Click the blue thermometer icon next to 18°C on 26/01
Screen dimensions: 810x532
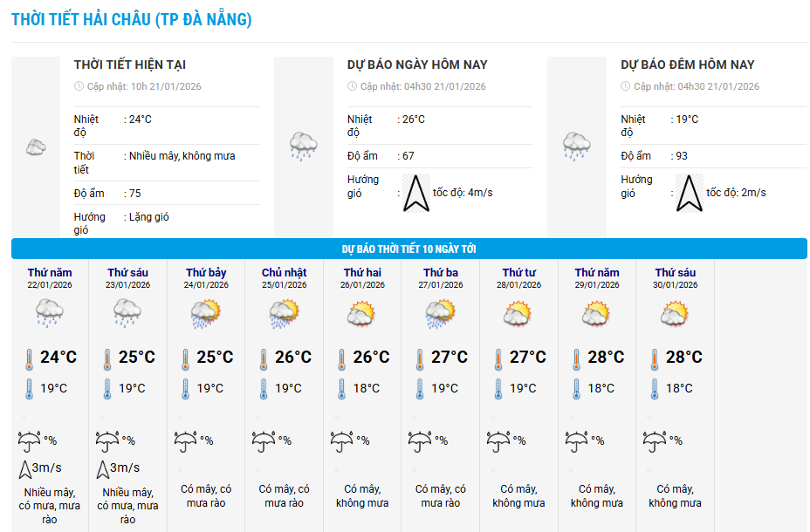click(341, 389)
